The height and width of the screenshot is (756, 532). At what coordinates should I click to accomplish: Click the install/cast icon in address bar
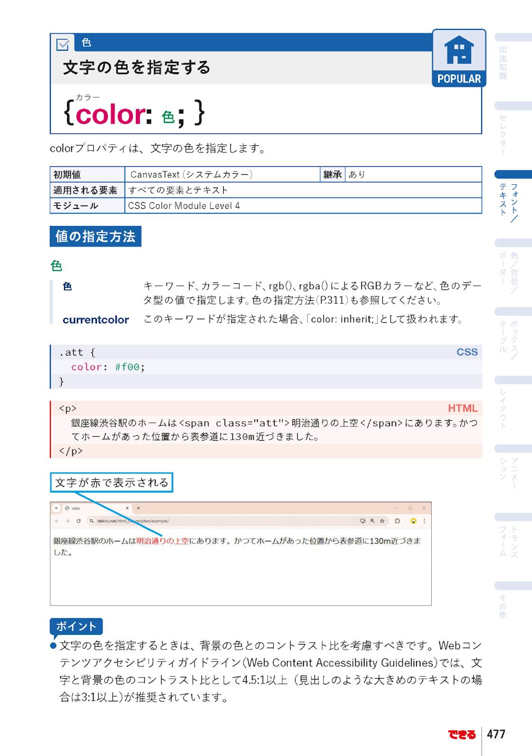[363, 521]
